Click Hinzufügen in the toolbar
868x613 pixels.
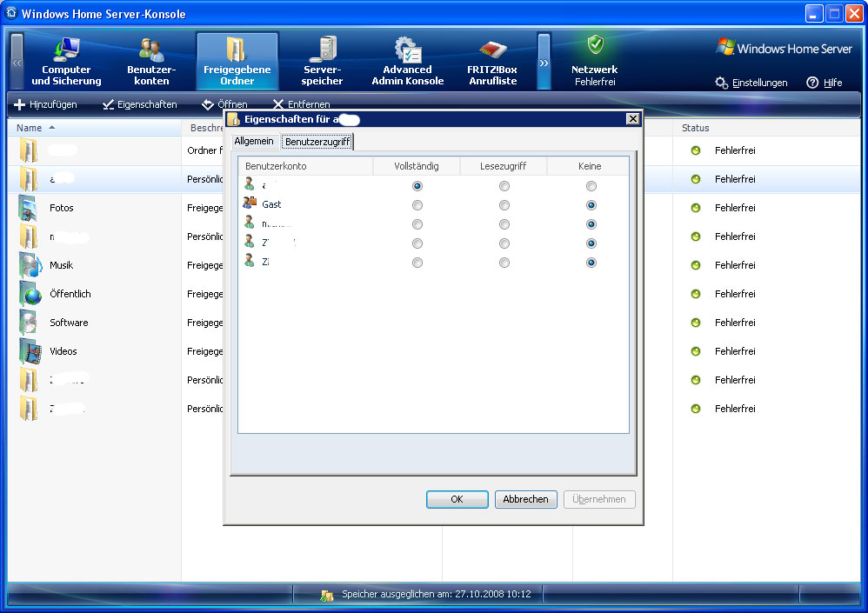click(45, 104)
